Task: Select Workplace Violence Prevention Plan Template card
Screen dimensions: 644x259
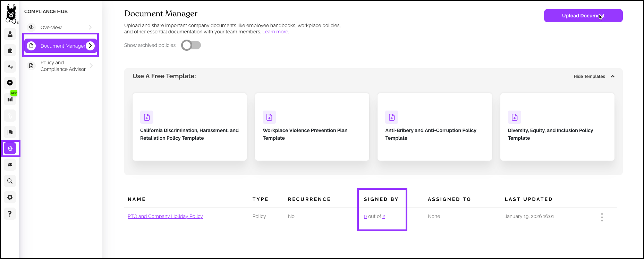Action: point(312,127)
